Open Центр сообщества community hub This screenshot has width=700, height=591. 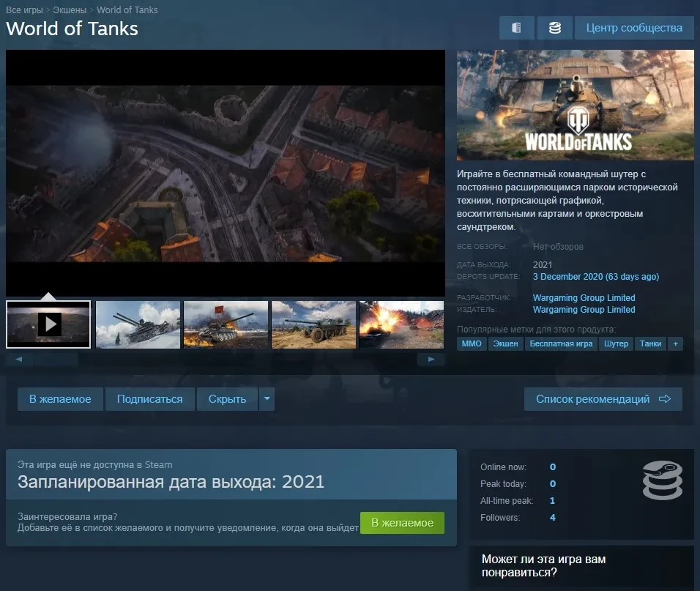coord(634,28)
